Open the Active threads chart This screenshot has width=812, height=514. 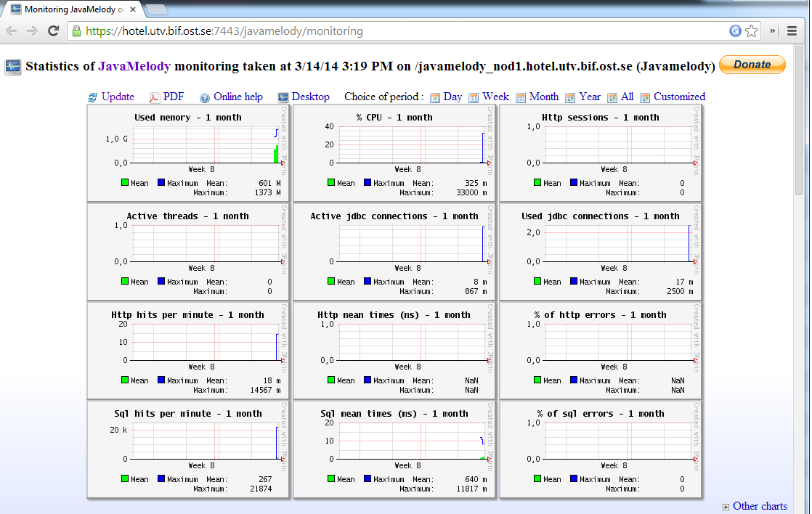point(188,252)
